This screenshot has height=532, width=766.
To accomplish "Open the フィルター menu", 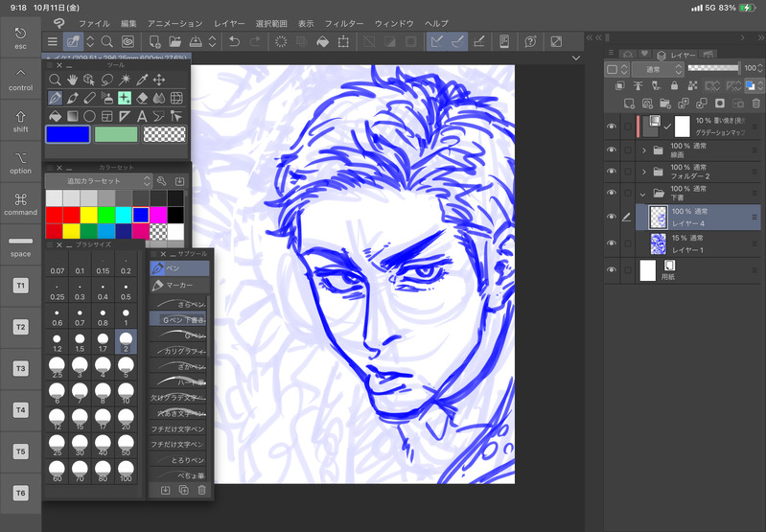I will [344, 23].
